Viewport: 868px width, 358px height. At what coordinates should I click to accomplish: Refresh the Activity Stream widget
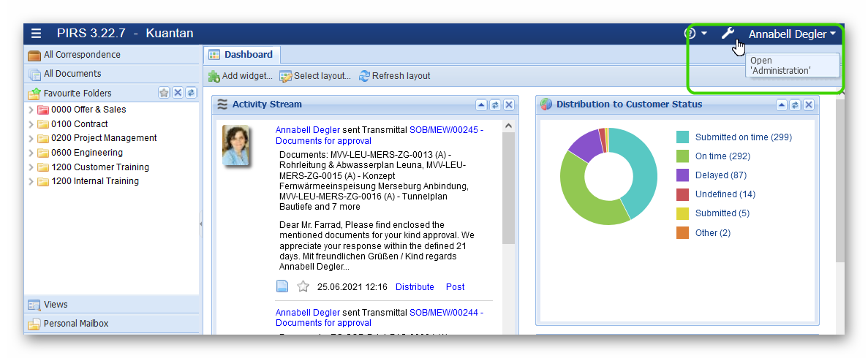[x=495, y=104]
